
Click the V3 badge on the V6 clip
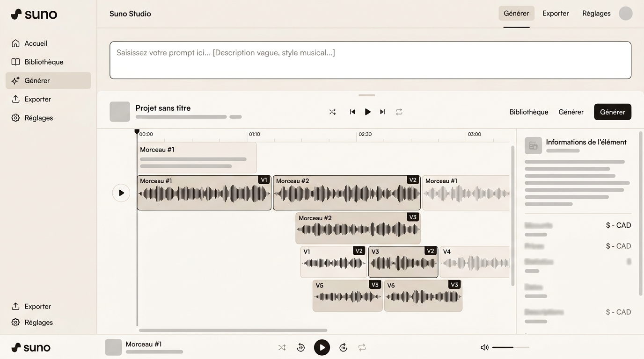pos(454,285)
